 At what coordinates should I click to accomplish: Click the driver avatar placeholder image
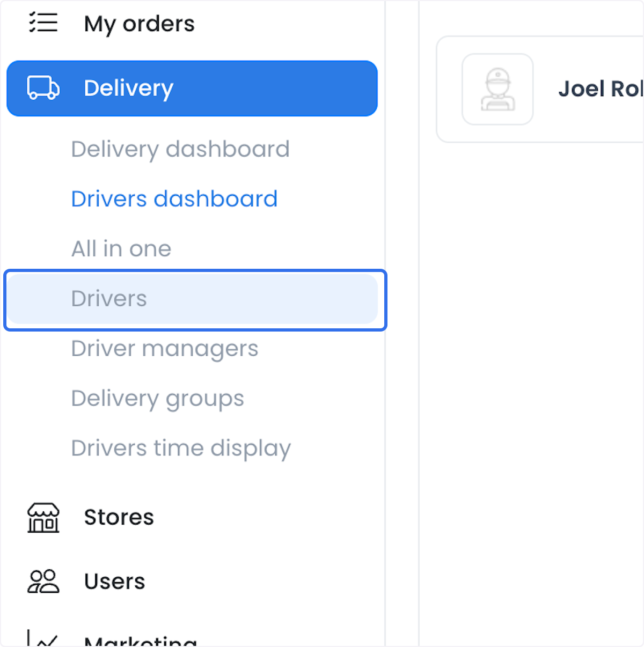497,89
